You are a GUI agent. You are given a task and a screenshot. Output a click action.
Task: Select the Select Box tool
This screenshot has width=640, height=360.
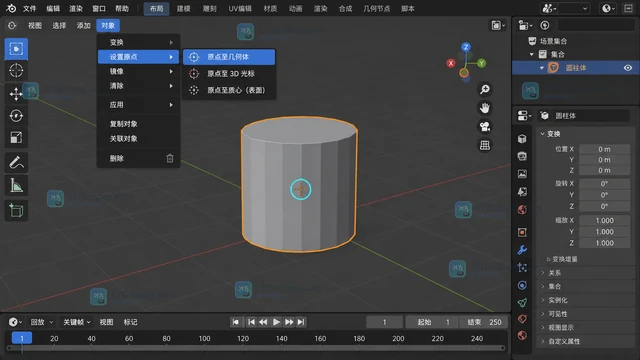[16, 49]
